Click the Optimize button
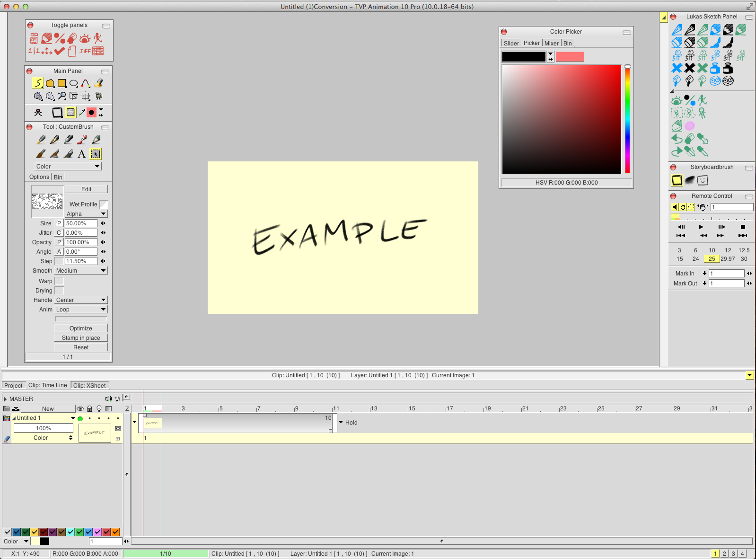The image size is (756, 559). point(81,328)
